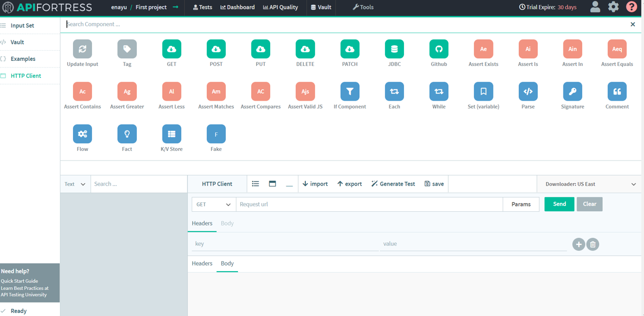Open the Text type dropdown
The height and width of the screenshot is (316, 644).
(75, 184)
